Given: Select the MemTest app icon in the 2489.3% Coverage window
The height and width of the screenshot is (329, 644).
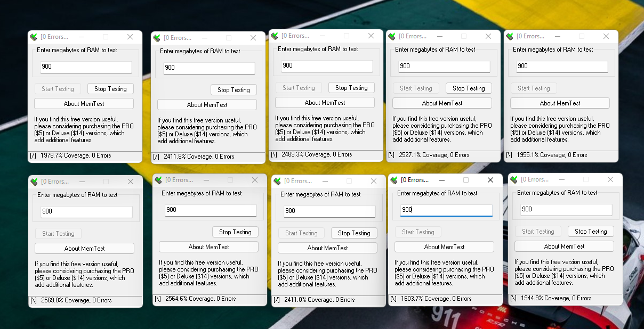Looking at the screenshot, I should (275, 36).
